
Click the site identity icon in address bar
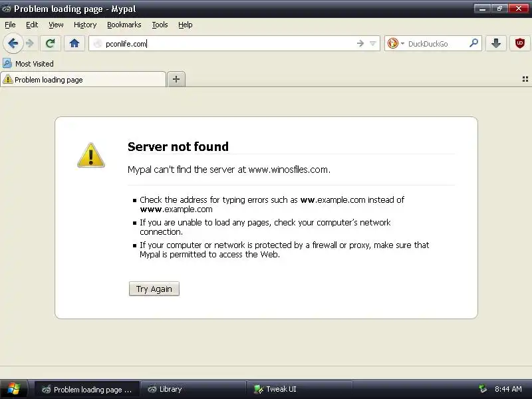coord(98,43)
